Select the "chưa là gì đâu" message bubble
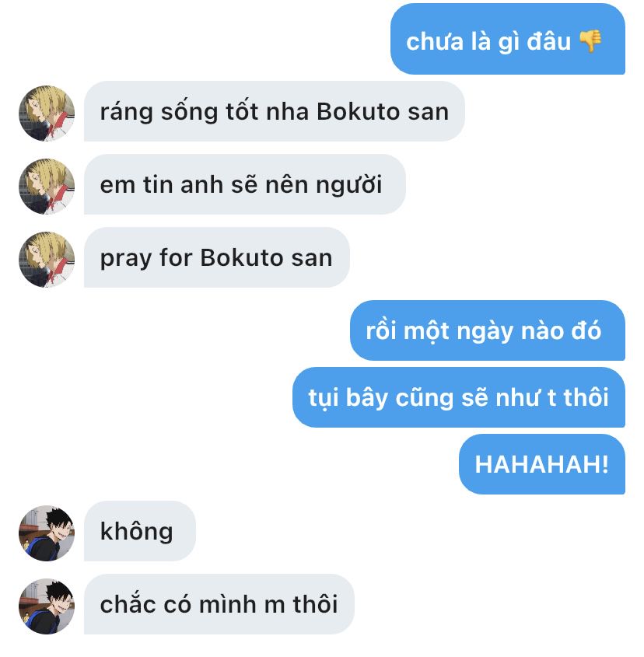644x657 pixels. 508,39
